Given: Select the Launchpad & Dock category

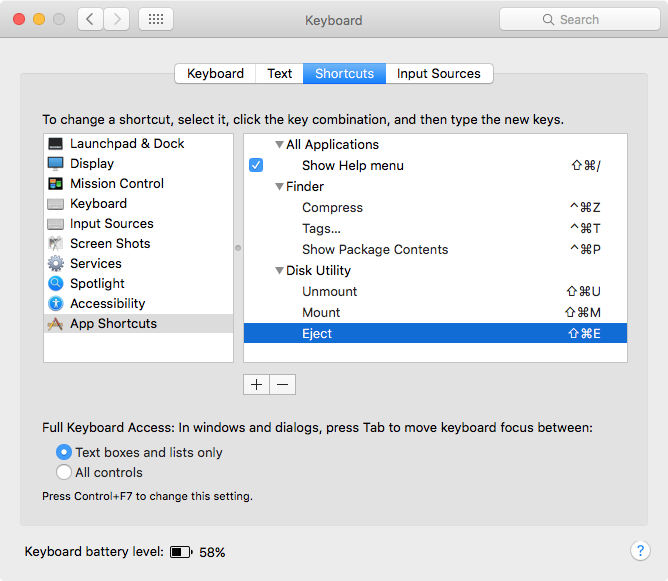Looking at the screenshot, I should click(x=138, y=144).
